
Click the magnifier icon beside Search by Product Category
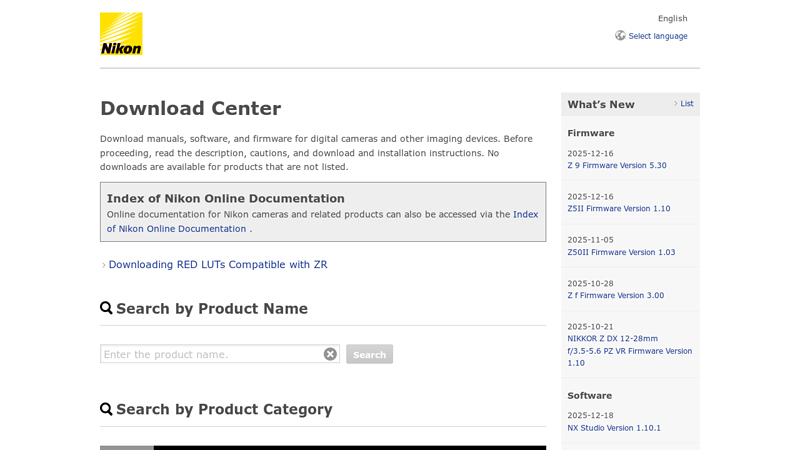pos(106,409)
